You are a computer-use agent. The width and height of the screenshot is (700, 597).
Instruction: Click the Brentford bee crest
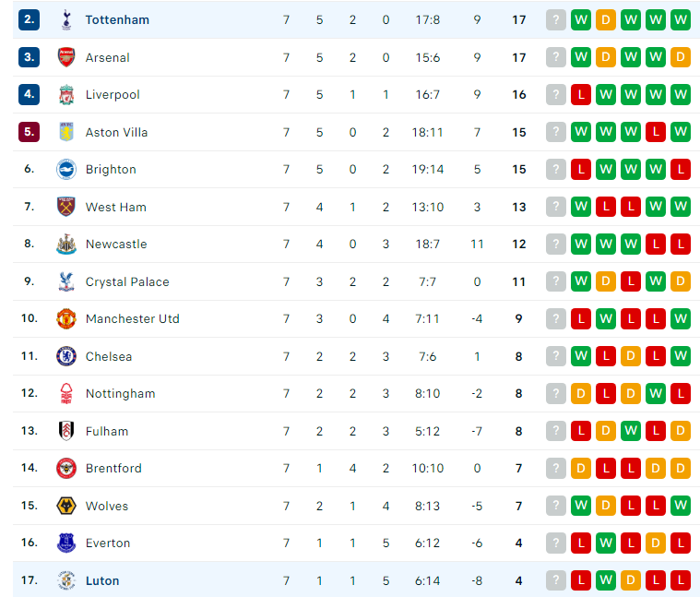pos(66,468)
